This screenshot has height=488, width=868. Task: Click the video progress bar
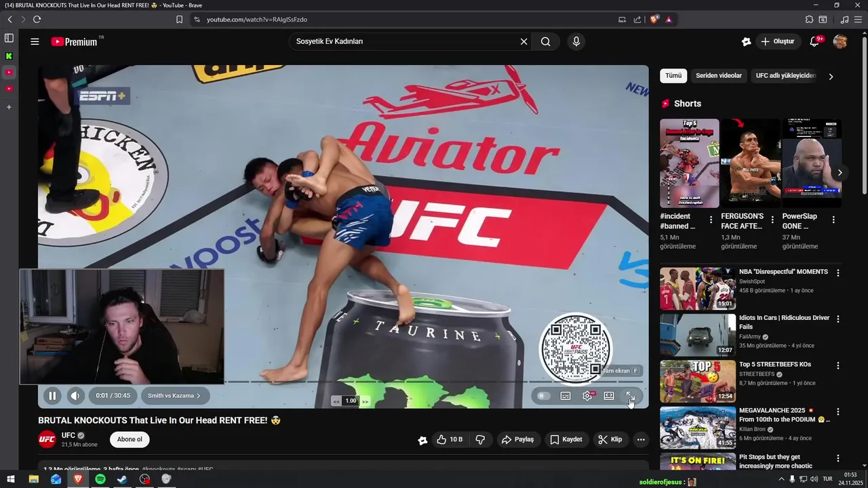(343, 382)
